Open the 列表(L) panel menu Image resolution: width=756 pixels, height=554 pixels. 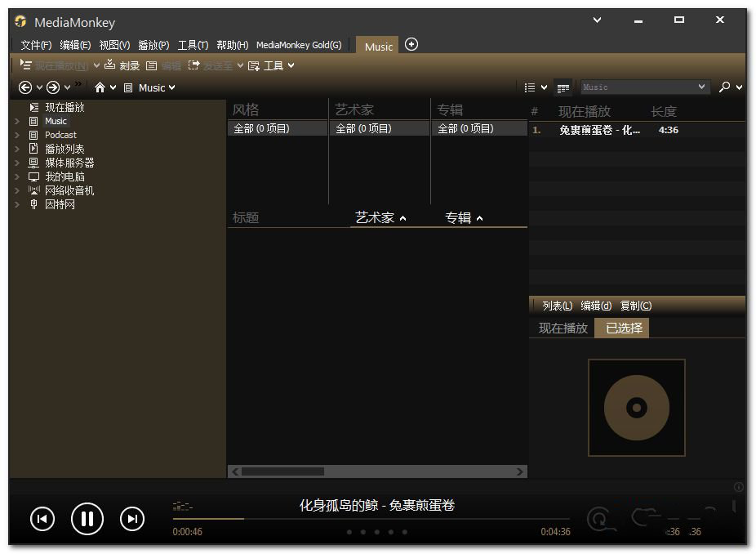(558, 306)
